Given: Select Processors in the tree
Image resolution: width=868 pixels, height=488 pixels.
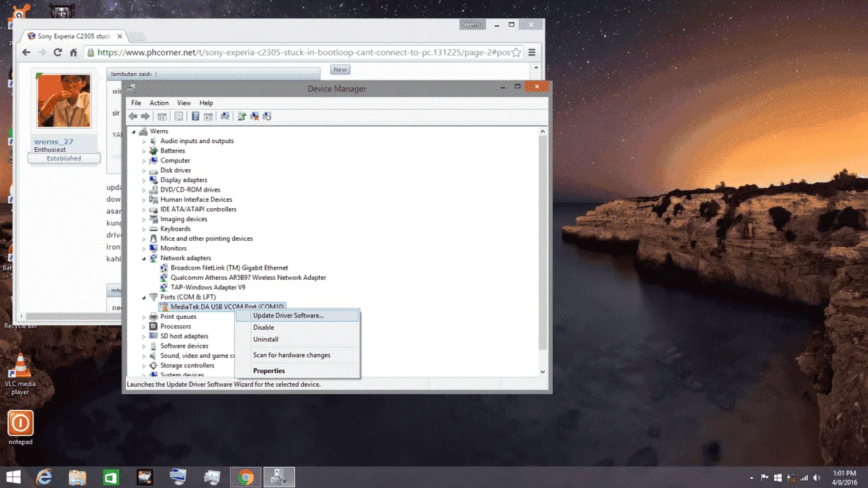Looking at the screenshot, I should [x=176, y=327].
